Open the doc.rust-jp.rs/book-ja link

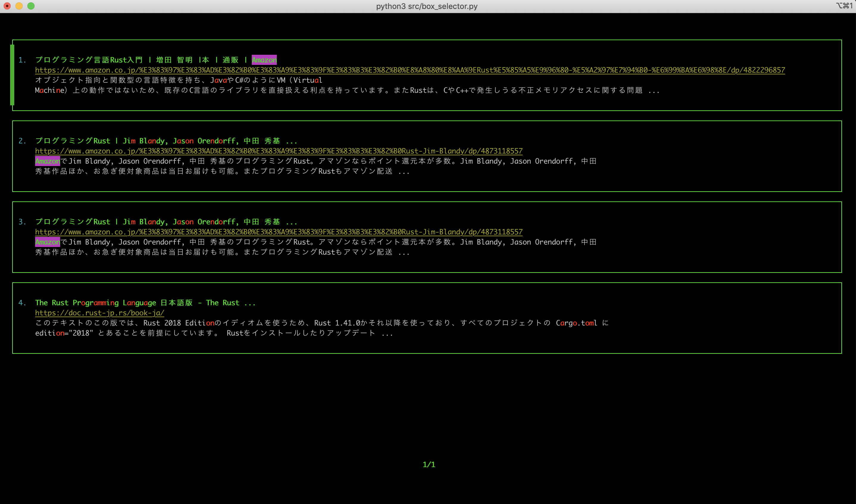pyautogui.click(x=99, y=313)
